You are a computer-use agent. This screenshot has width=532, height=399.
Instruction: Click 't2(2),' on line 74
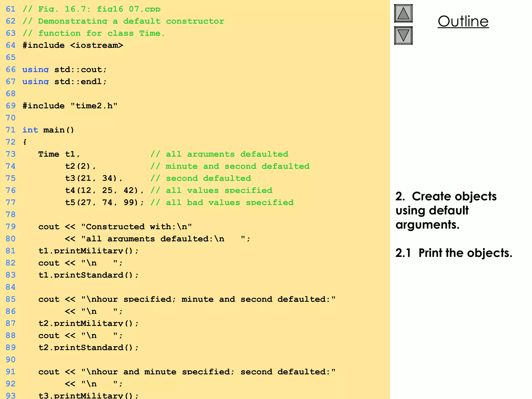click(x=81, y=166)
